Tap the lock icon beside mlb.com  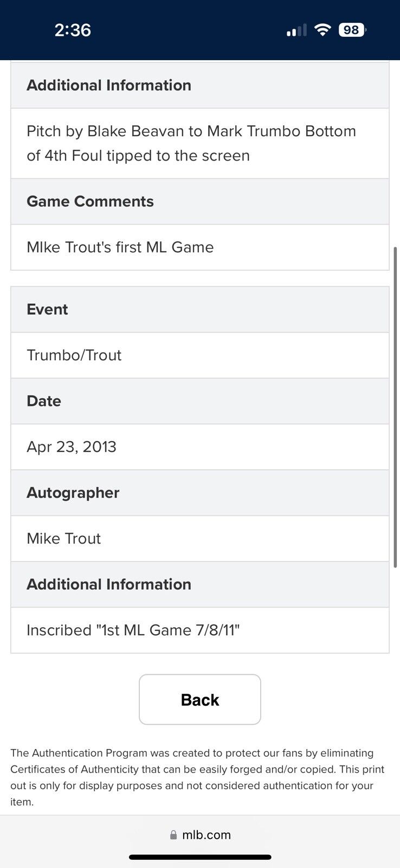(173, 835)
